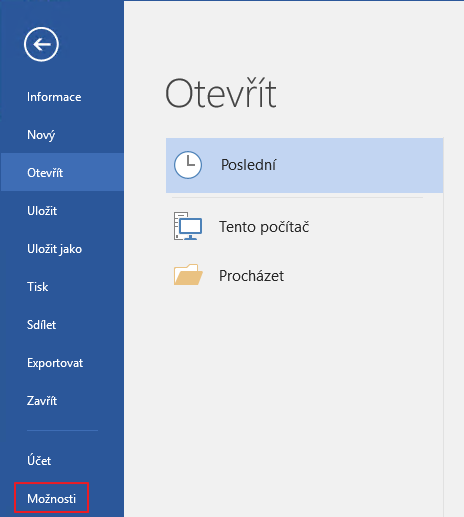
Task: Select the Otevřít sidebar item
Action: [x=62, y=172]
